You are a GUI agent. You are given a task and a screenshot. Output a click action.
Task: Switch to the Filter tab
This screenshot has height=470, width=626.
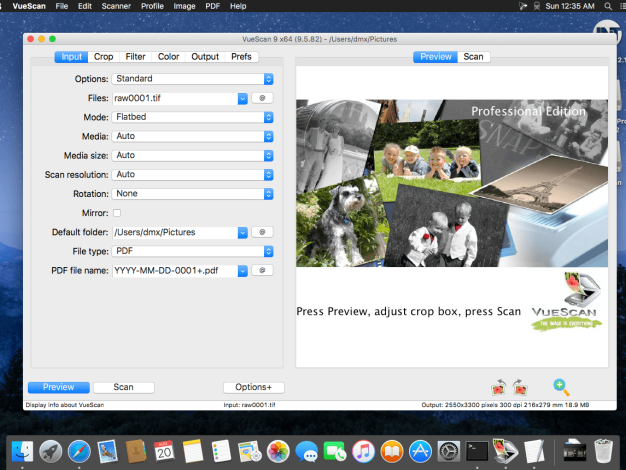tap(135, 57)
